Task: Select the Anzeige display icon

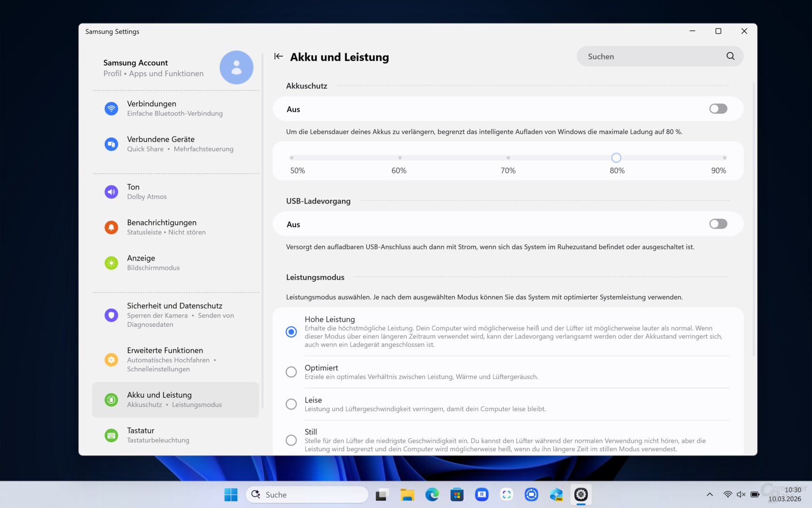Action: pos(111,262)
